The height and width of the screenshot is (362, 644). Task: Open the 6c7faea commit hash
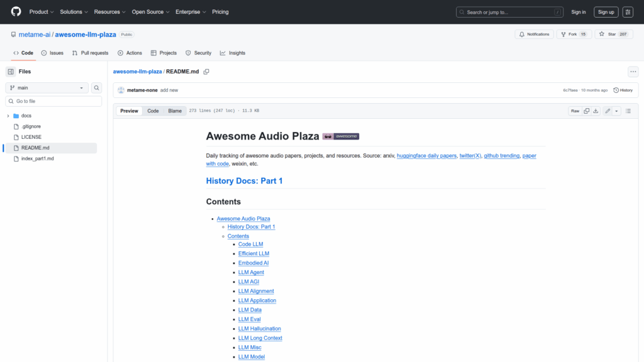pyautogui.click(x=570, y=90)
